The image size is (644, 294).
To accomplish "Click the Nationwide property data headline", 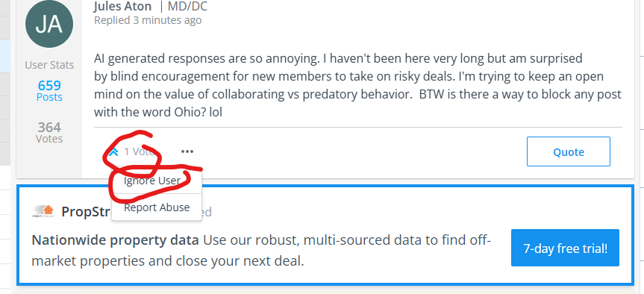I will pyautogui.click(x=115, y=240).
